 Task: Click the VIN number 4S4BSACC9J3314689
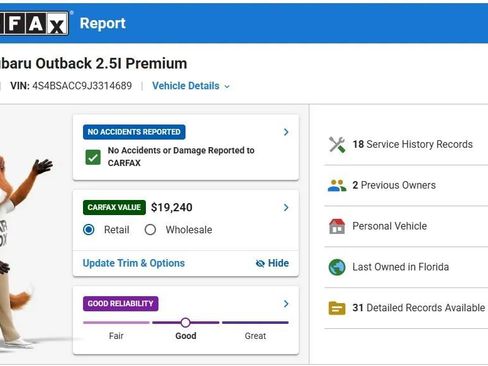pos(82,86)
